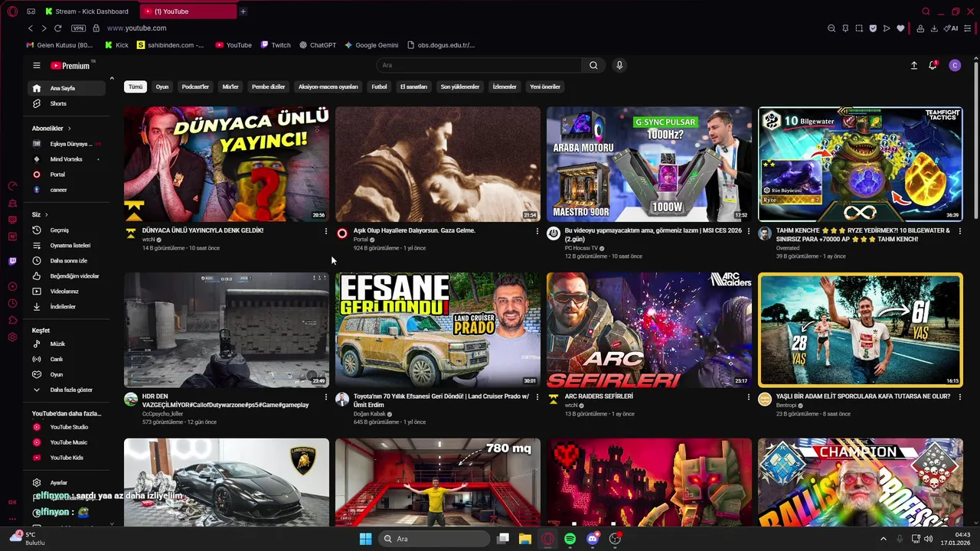Open the YouTube upload/create icon

pyautogui.click(x=913, y=66)
